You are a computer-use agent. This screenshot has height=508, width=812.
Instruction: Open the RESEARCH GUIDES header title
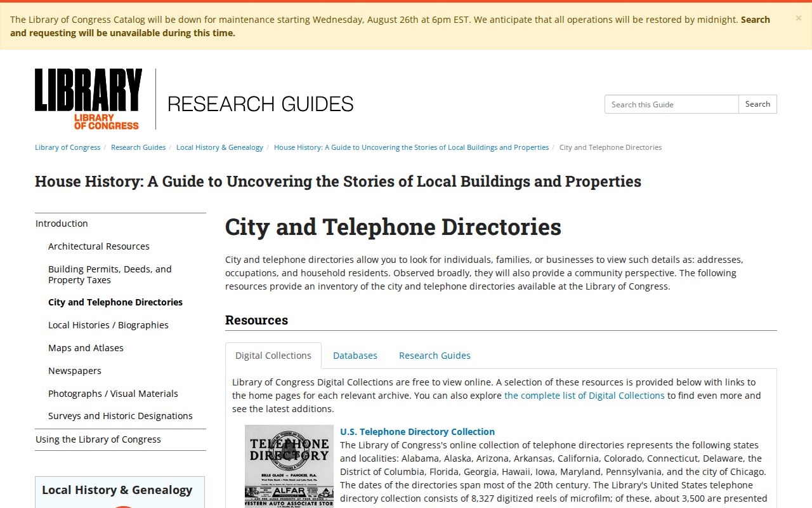261,104
